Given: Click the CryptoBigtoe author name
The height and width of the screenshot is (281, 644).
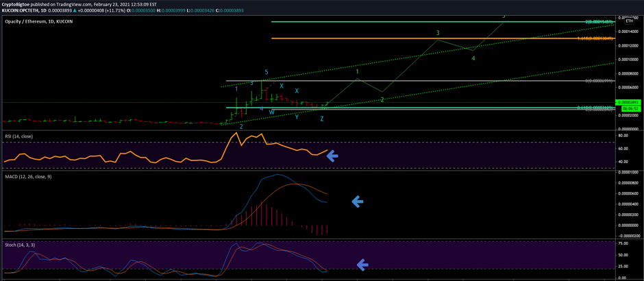Looking at the screenshot, I should pyautogui.click(x=21, y=4).
